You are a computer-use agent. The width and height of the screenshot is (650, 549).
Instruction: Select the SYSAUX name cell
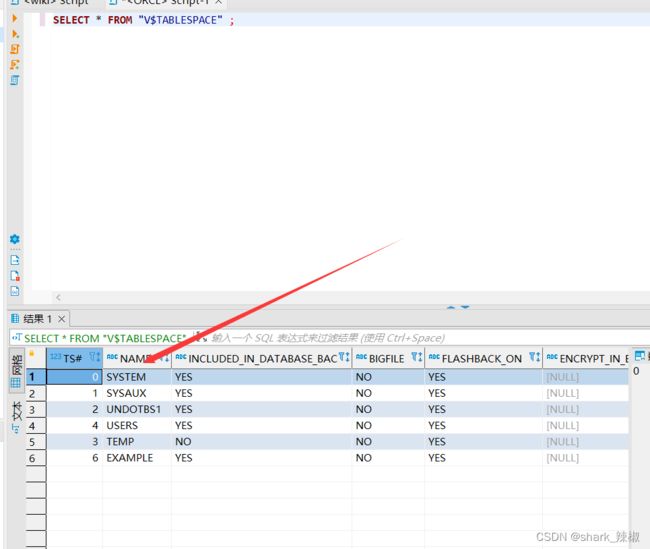pos(137,393)
